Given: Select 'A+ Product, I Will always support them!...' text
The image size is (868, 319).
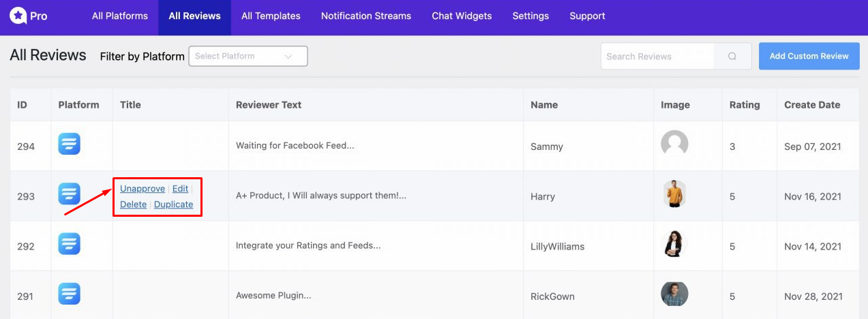Looking at the screenshot, I should coord(321,196).
